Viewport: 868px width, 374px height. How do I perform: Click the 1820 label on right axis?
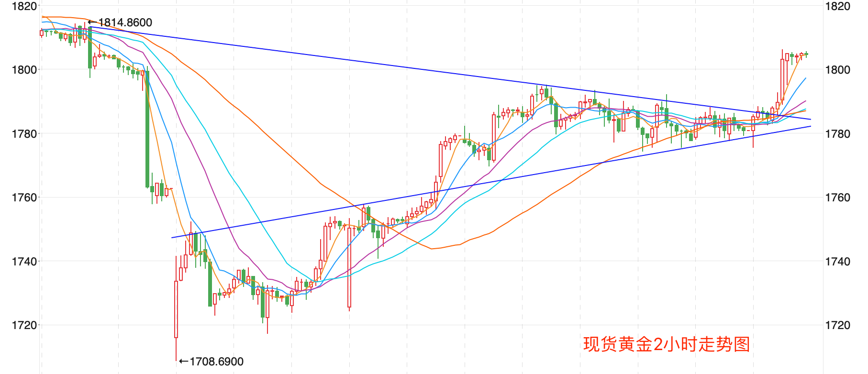pos(838,6)
